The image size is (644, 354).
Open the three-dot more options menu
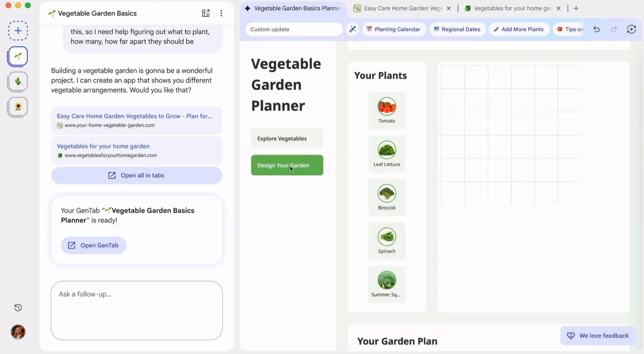tap(221, 13)
